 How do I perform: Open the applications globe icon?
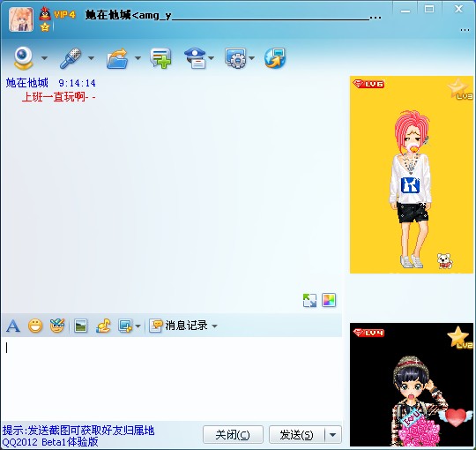(275, 57)
